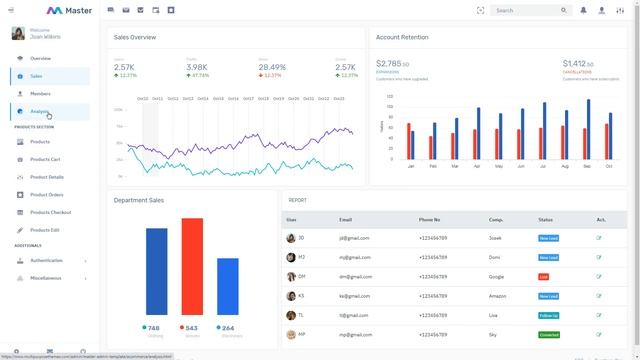Select Sales in the sidebar
Viewport: 640px width, 360px height.
tap(50, 76)
